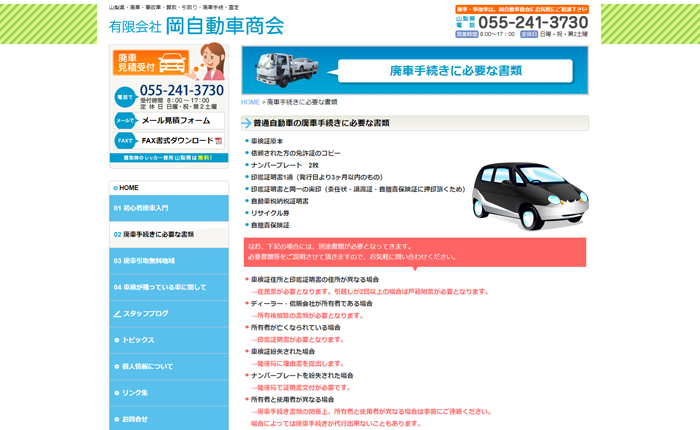Click the pencil icon beside スタッフブログ
The height and width of the screenshot is (430, 700).
(x=117, y=314)
